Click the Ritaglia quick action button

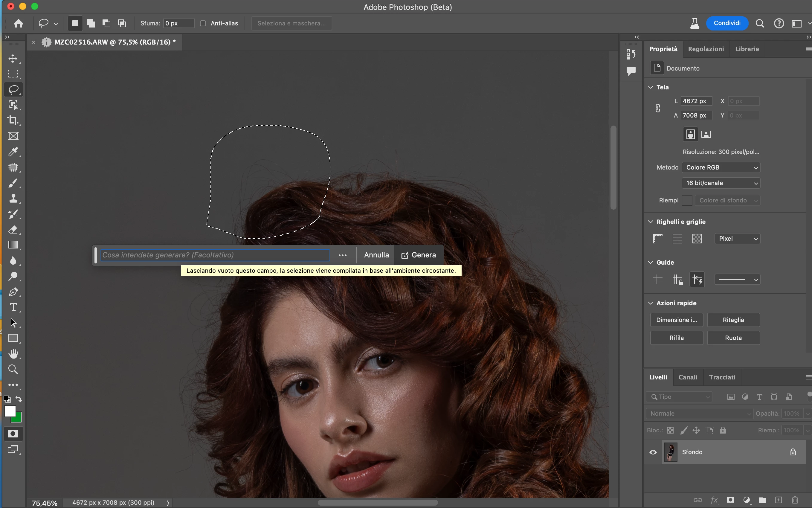(x=733, y=320)
